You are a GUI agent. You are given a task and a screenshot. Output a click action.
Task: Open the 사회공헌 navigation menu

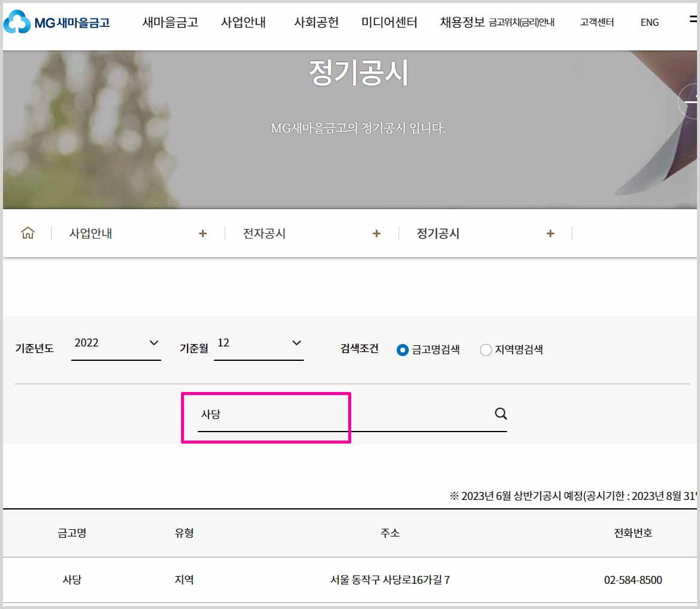pyautogui.click(x=316, y=22)
